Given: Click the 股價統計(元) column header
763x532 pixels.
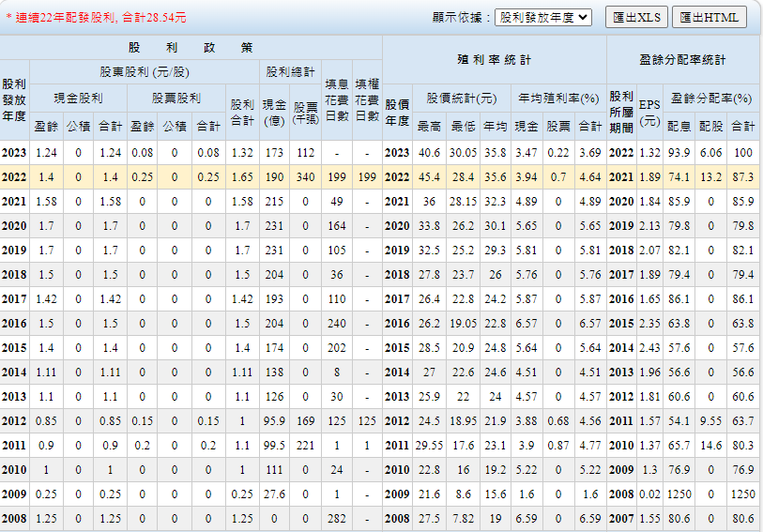Looking at the screenshot, I should [461, 97].
